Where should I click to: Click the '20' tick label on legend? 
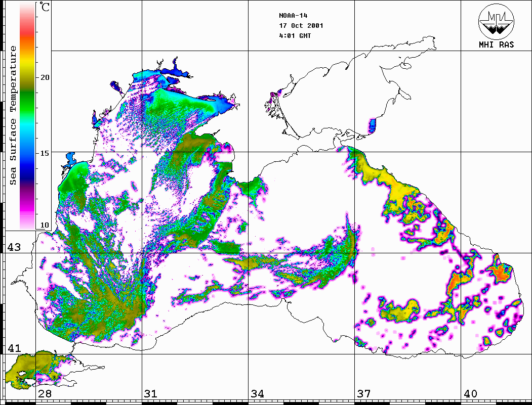[x=45, y=77]
